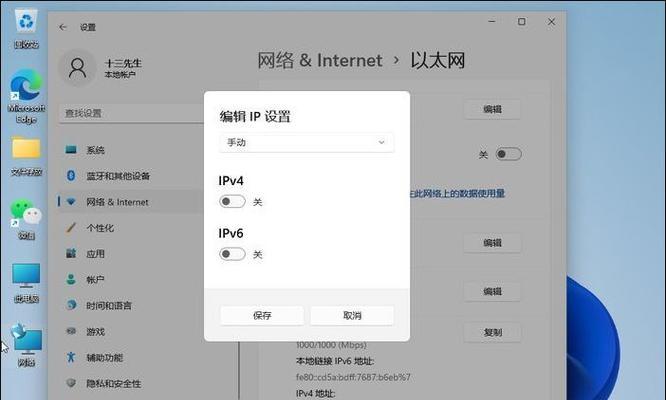Click the 1000/1000 (Mbps) speed text

[331, 345]
